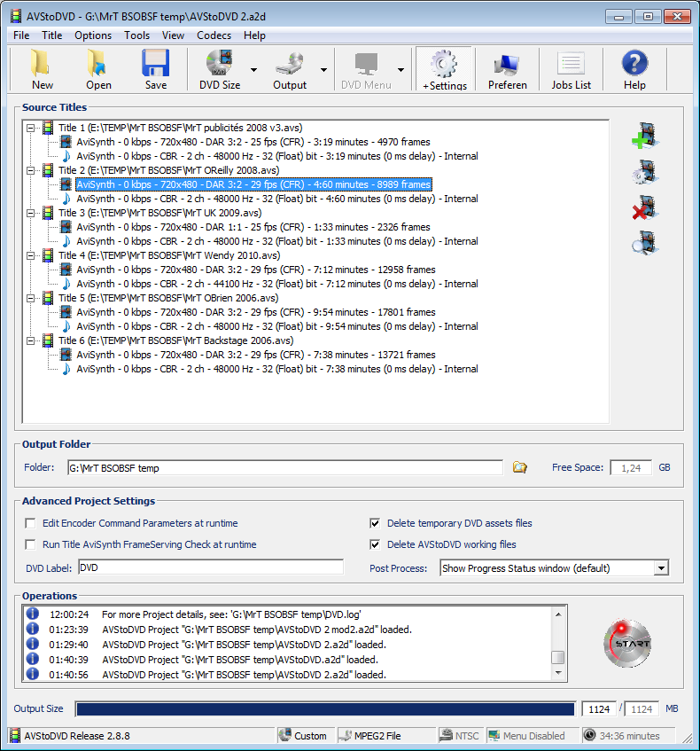The image size is (700, 751).
Task: Open the File menu
Action: 21,35
